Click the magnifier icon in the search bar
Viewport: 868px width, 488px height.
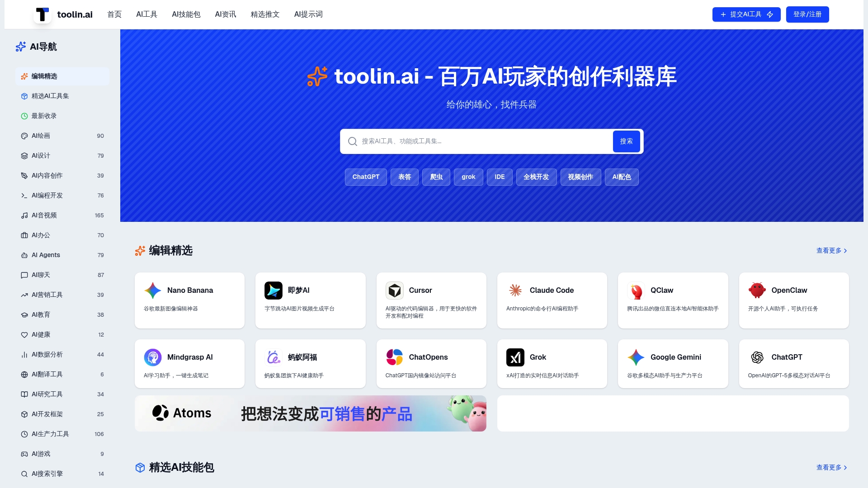[x=352, y=141]
